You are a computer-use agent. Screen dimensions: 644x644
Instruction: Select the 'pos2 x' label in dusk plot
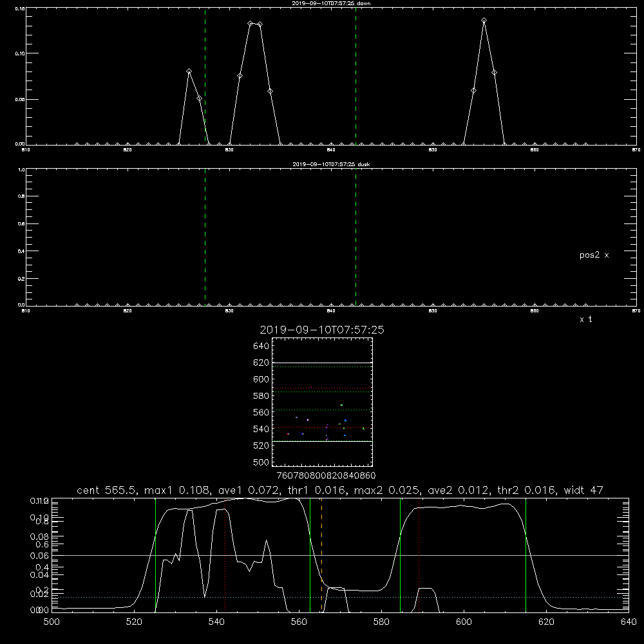[594, 255]
